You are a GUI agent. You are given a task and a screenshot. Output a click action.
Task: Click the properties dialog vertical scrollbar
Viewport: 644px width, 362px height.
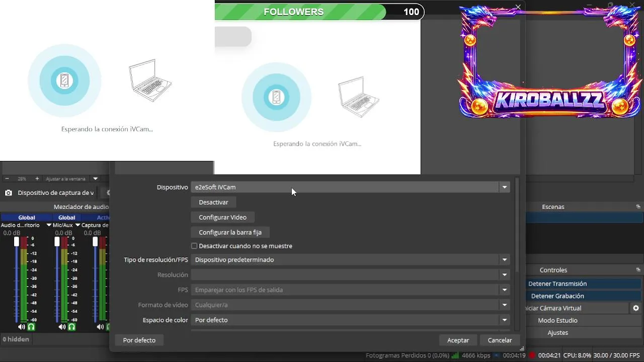tap(517, 226)
